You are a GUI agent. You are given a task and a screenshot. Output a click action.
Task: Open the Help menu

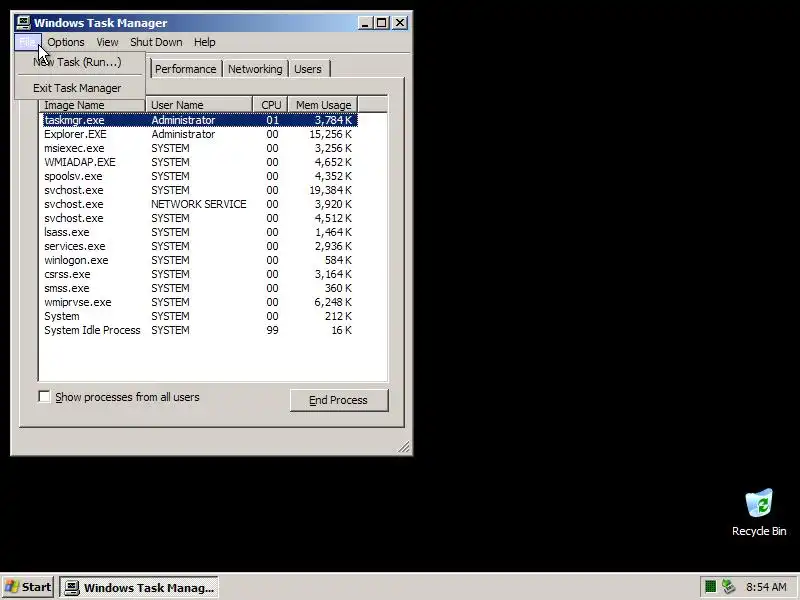click(205, 42)
